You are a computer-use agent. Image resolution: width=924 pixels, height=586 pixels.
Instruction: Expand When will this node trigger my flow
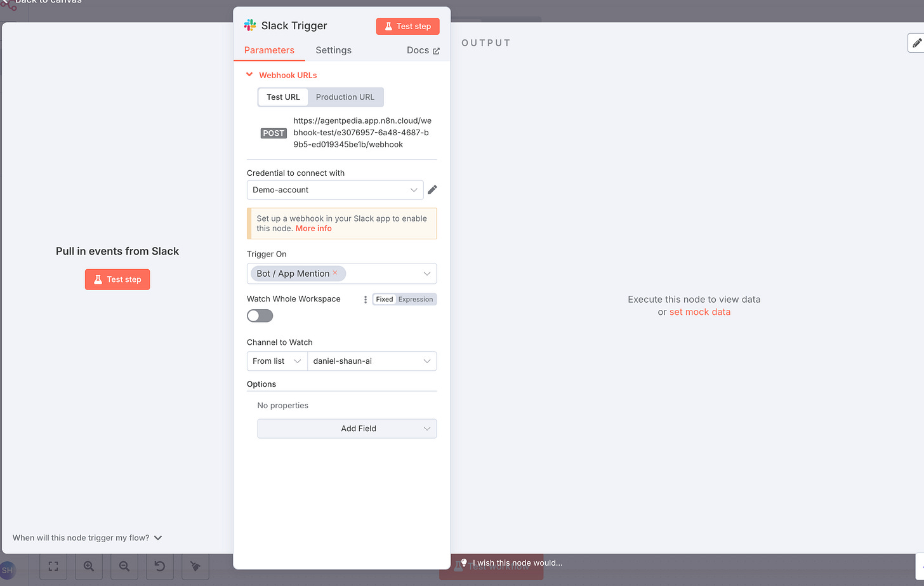pyautogui.click(x=88, y=538)
